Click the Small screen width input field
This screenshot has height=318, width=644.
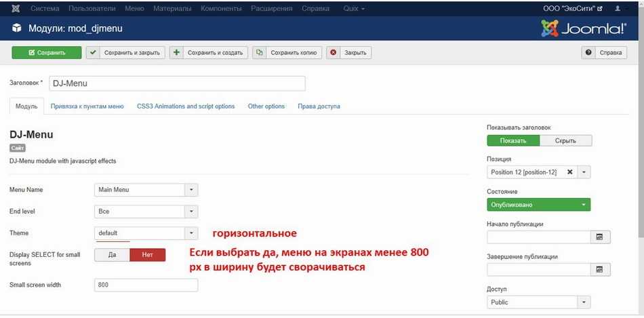(146, 285)
